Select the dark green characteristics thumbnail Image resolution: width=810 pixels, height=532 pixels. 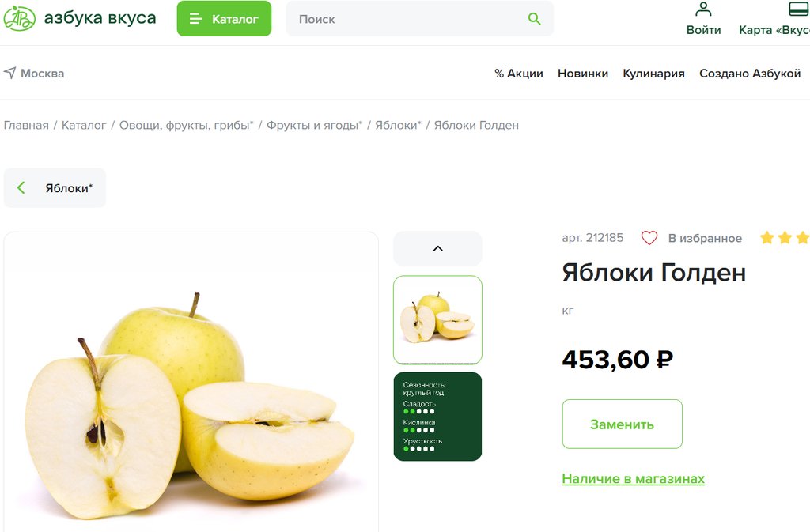point(437,417)
